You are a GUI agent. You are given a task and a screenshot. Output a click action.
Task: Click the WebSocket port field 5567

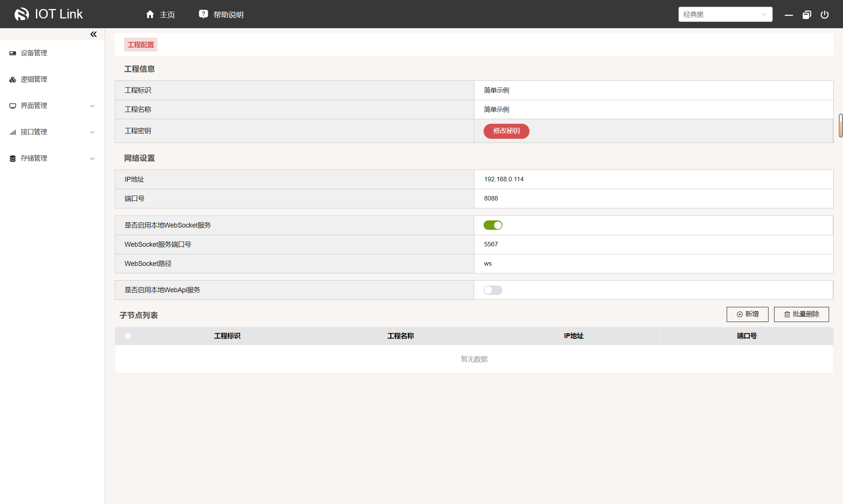(x=653, y=244)
